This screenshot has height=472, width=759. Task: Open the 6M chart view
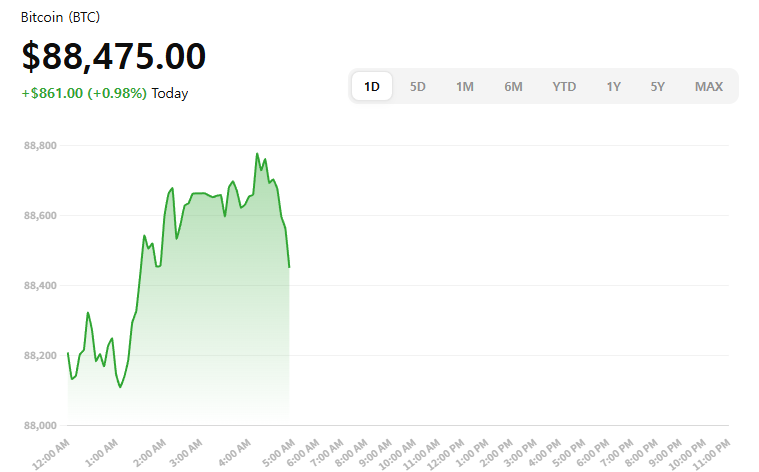513,86
